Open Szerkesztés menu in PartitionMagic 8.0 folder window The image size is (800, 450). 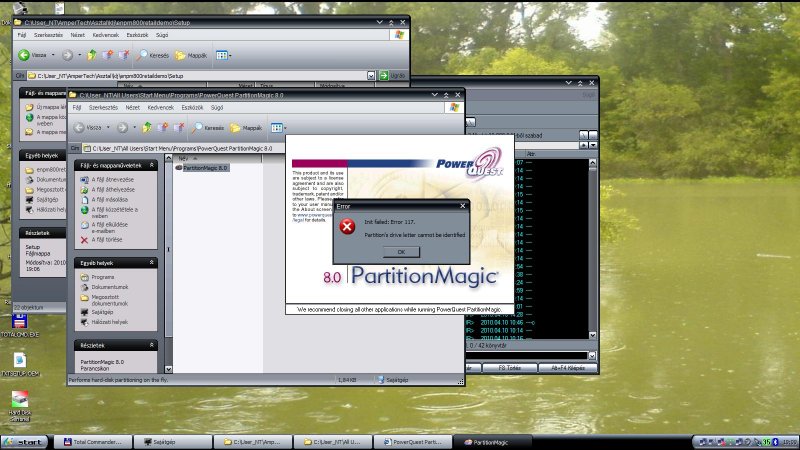point(103,108)
